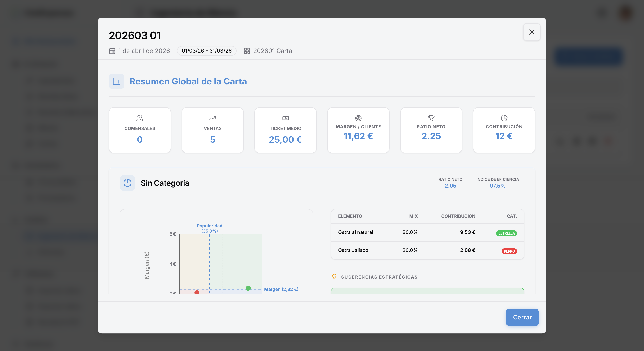The width and height of the screenshot is (644, 351).
Task: Click the 01/03/26 - 31/03/26 date range pill
Action: pyautogui.click(x=207, y=51)
